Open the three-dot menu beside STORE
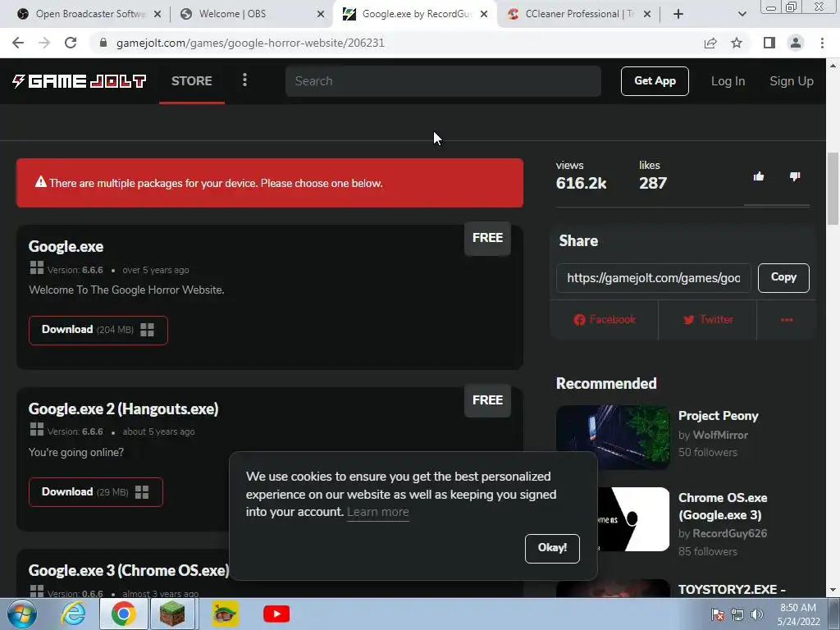 pyautogui.click(x=244, y=80)
